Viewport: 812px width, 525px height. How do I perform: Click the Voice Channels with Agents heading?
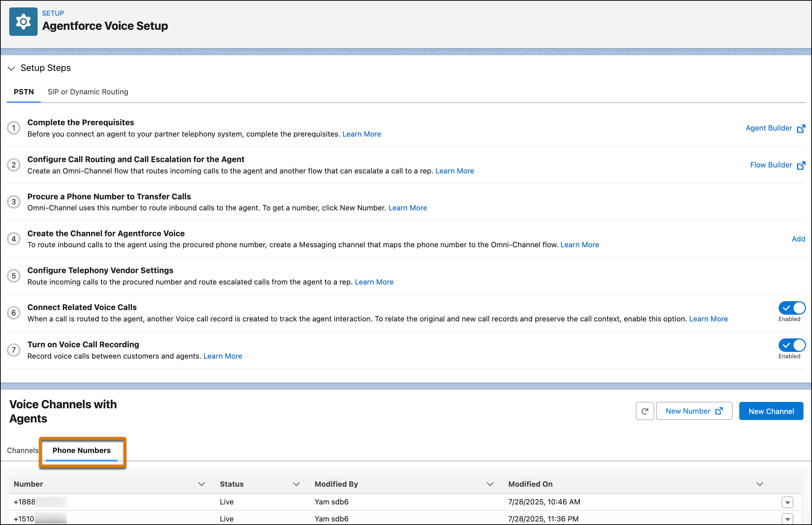click(63, 411)
